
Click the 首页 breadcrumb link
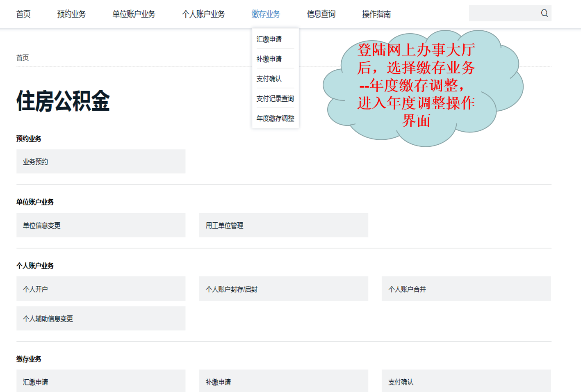(x=23, y=58)
